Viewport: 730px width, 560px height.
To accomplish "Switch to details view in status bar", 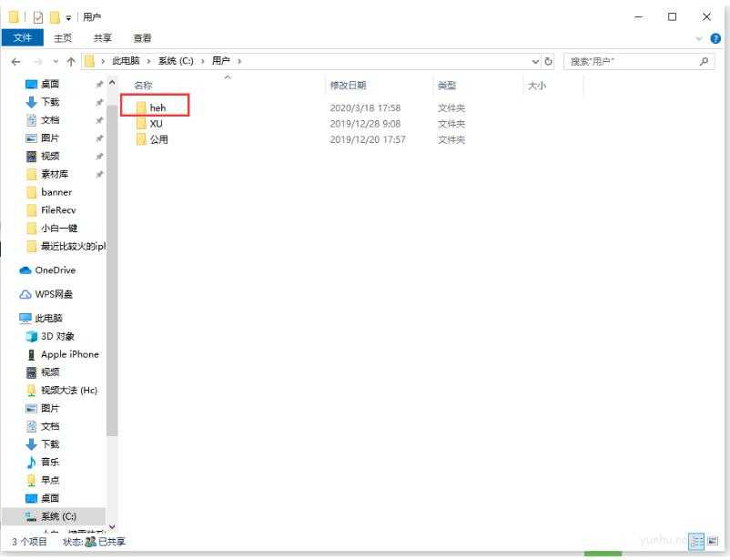I will [697, 541].
